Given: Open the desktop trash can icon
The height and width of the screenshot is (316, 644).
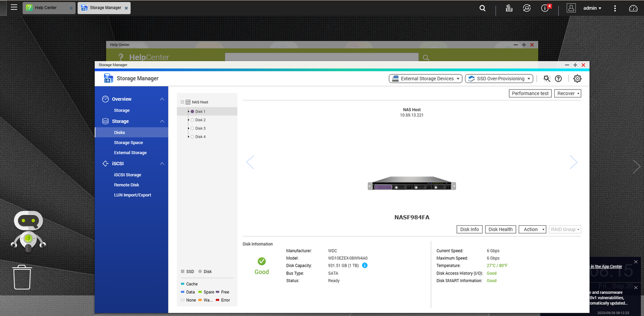Looking at the screenshot, I should [x=22, y=277].
